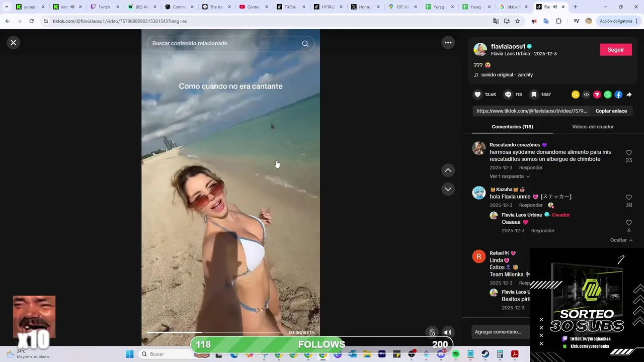This screenshot has height=362, width=644.
Task: Open more share options arrow
Action: pyautogui.click(x=629, y=95)
